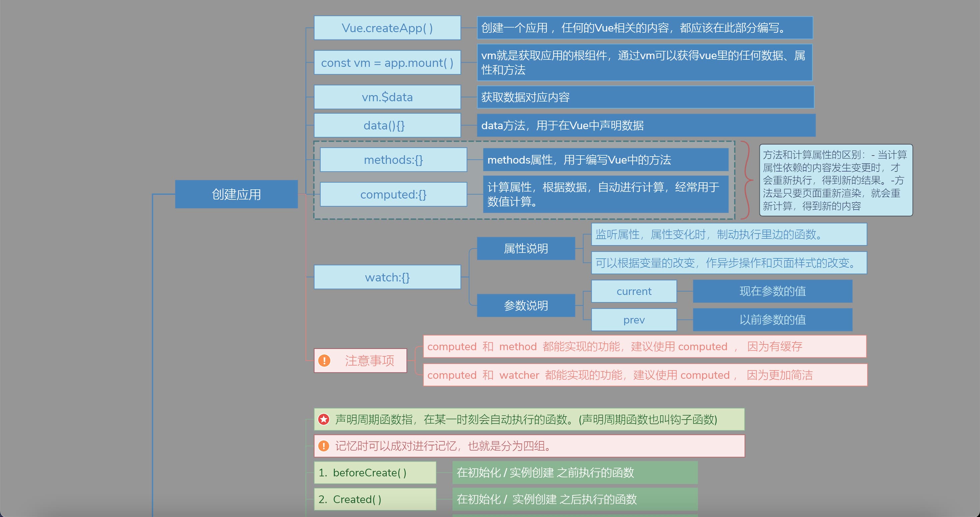
Task: Select the computed:{} node
Action: click(x=393, y=194)
